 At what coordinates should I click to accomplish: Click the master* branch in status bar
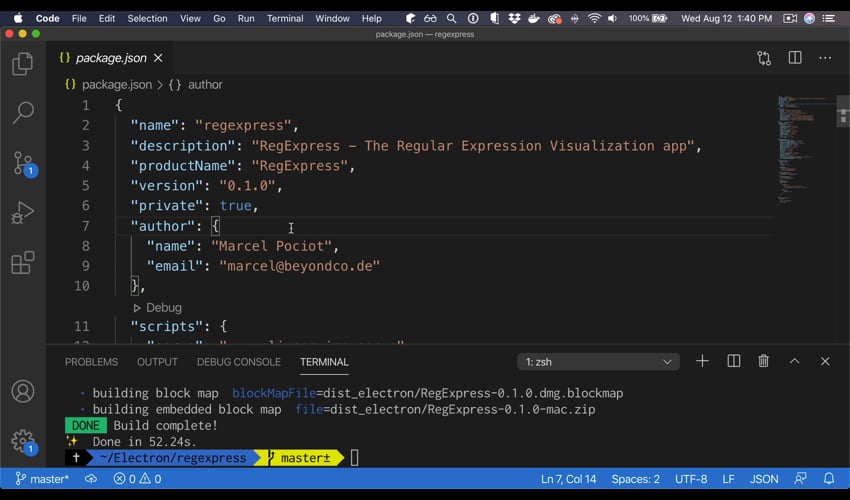pos(42,479)
